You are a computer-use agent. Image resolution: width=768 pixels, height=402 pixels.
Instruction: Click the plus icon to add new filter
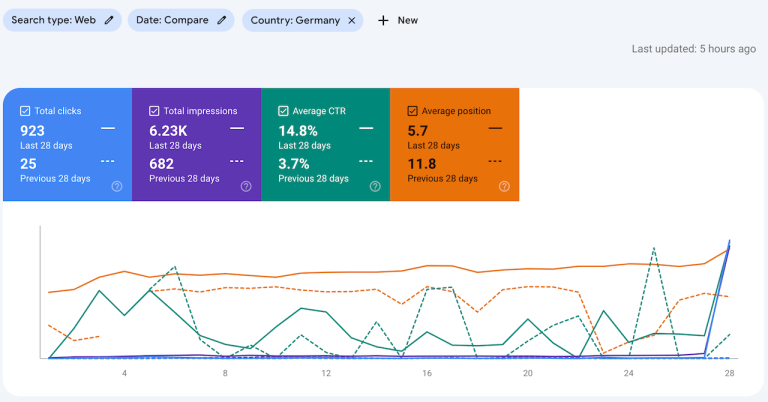[383, 20]
